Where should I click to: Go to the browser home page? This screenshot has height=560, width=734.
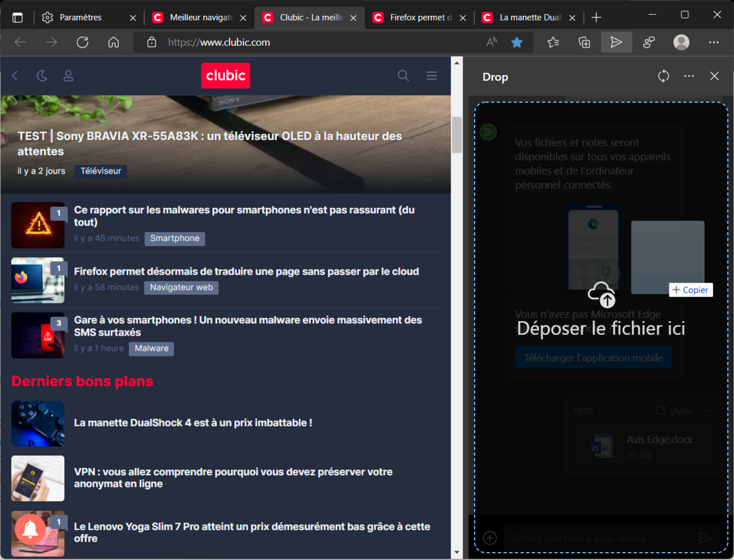(113, 42)
